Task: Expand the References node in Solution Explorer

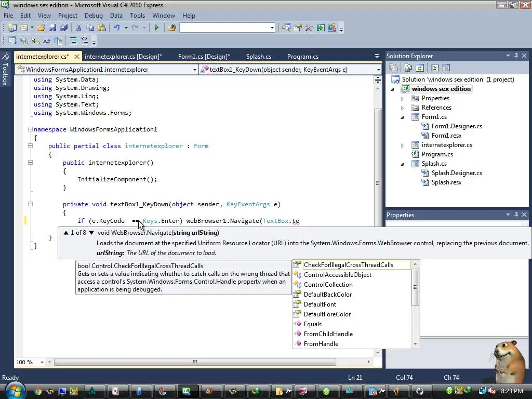Action: click(403, 108)
